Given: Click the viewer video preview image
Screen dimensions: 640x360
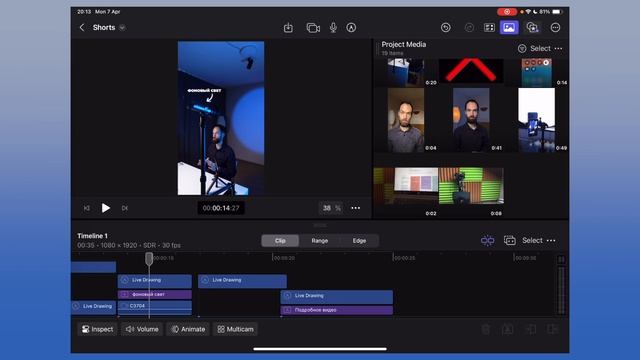Looking at the screenshot, I should click(x=221, y=118).
